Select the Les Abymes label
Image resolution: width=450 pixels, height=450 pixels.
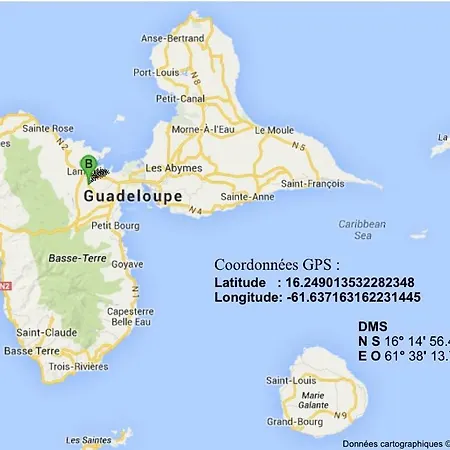coord(174,168)
